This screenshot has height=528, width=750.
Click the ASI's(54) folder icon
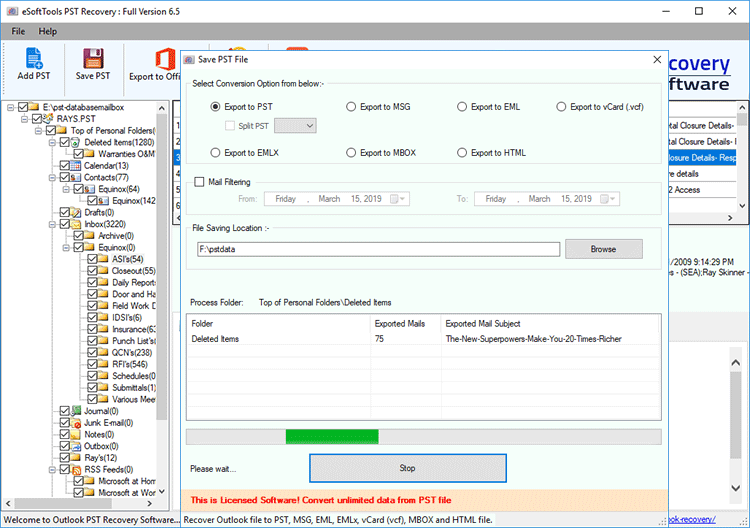click(103, 259)
